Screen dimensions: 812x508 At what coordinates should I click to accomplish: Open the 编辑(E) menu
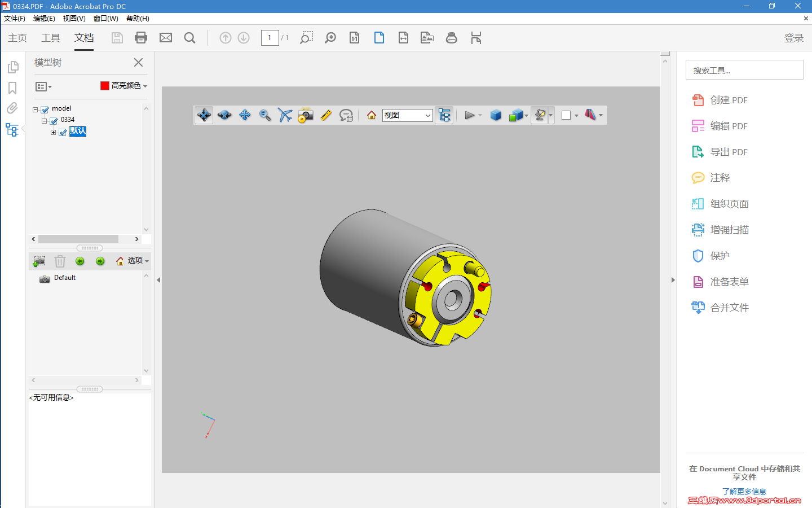click(44, 19)
